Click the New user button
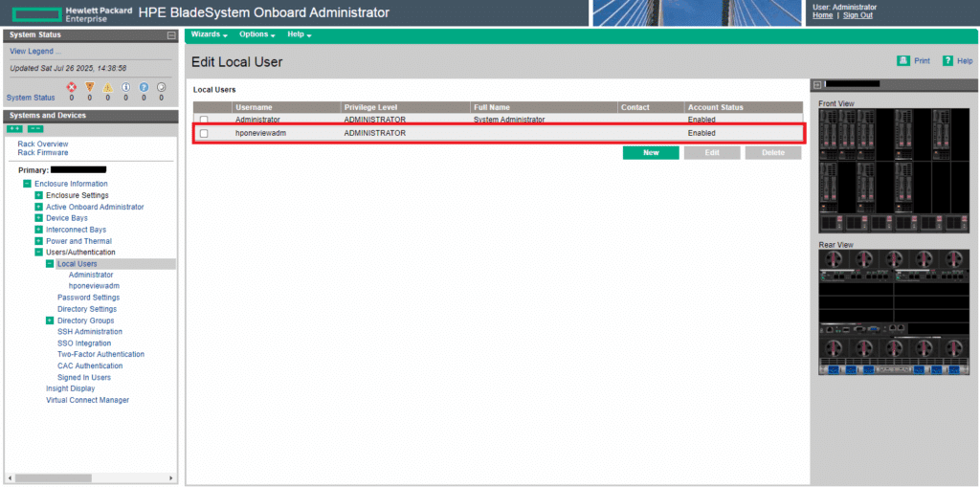This screenshot has width=980, height=487. pyautogui.click(x=651, y=152)
